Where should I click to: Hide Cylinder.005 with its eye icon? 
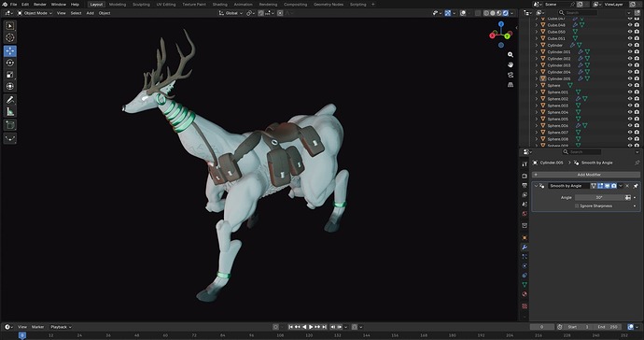630,78
